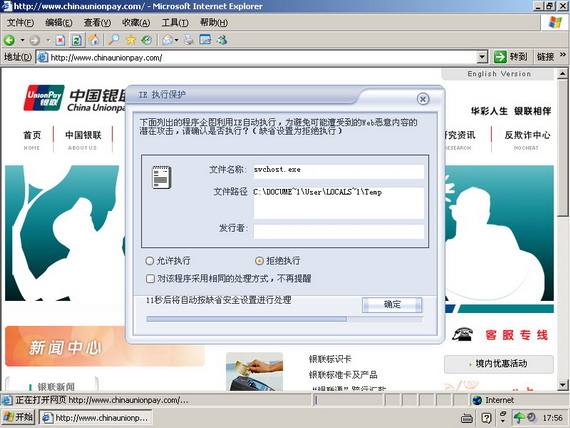Click the 17:56 clock in the taskbar
Screen dimensions: 570x428
coord(552,418)
